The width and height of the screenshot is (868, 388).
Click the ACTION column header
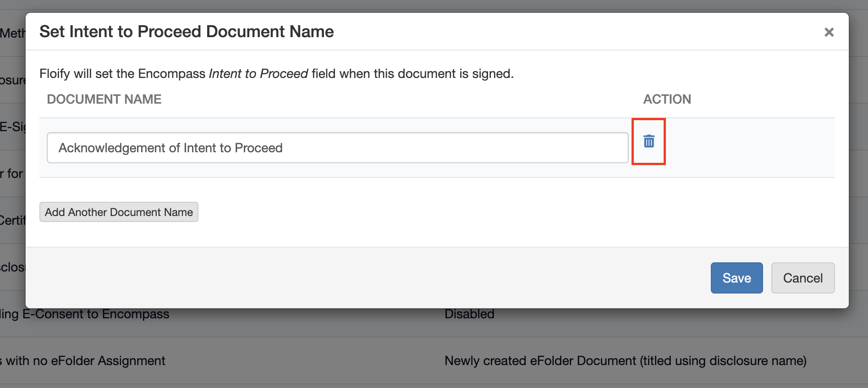(x=667, y=99)
